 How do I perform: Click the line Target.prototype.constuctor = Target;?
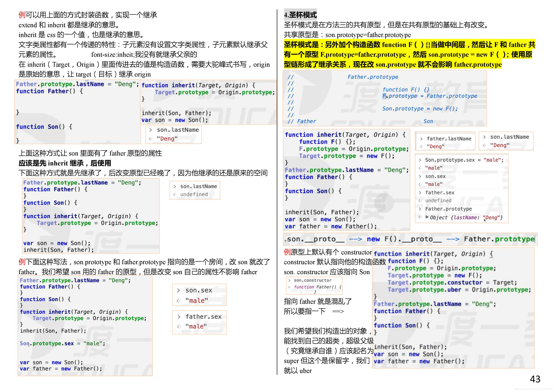(452, 282)
